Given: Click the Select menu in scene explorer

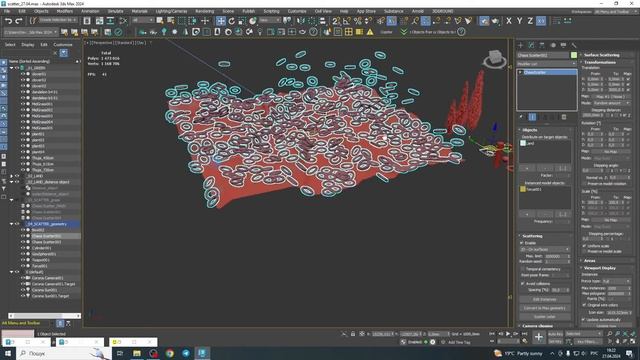Looking at the screenshot, I should tap(10, 45).
